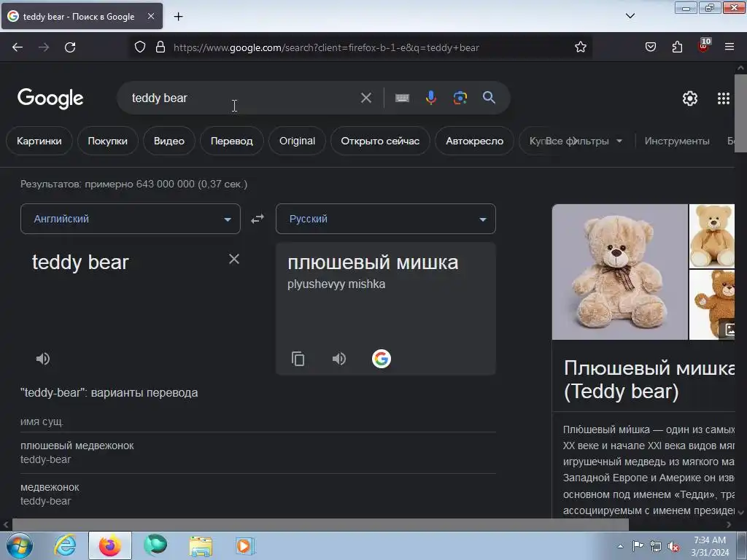
Task: Select the Автокресло filter chip
Action: point(474,141)
